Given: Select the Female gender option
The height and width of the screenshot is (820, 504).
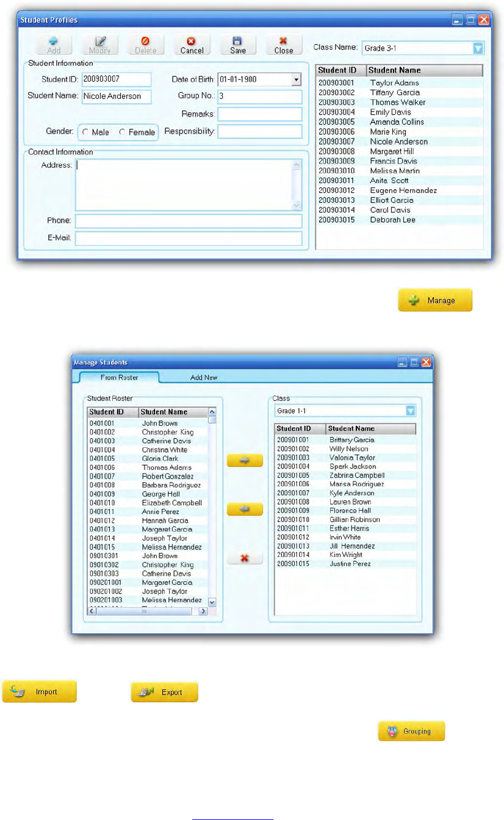Looking at the screenshot, I should point(137,132).
